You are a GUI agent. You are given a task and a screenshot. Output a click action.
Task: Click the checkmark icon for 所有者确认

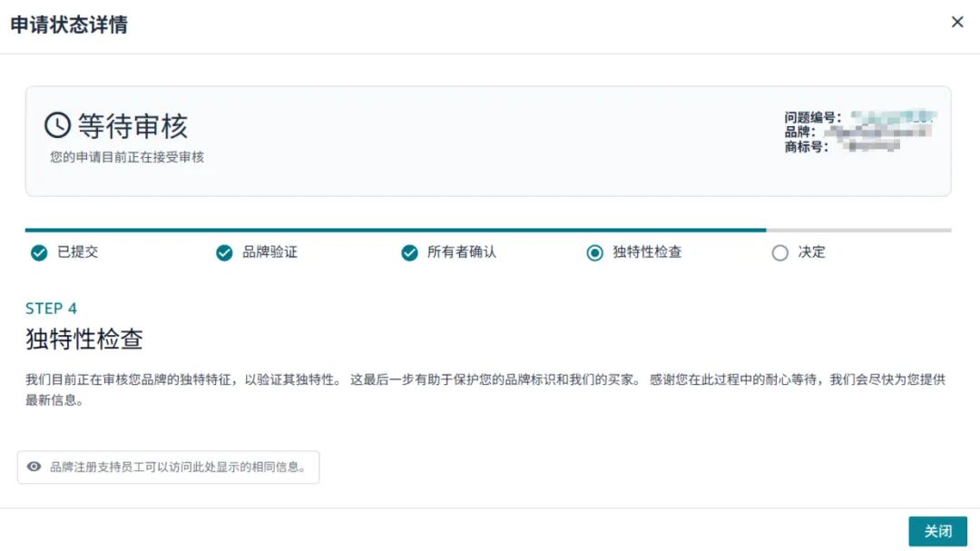(x=409, y=253)
